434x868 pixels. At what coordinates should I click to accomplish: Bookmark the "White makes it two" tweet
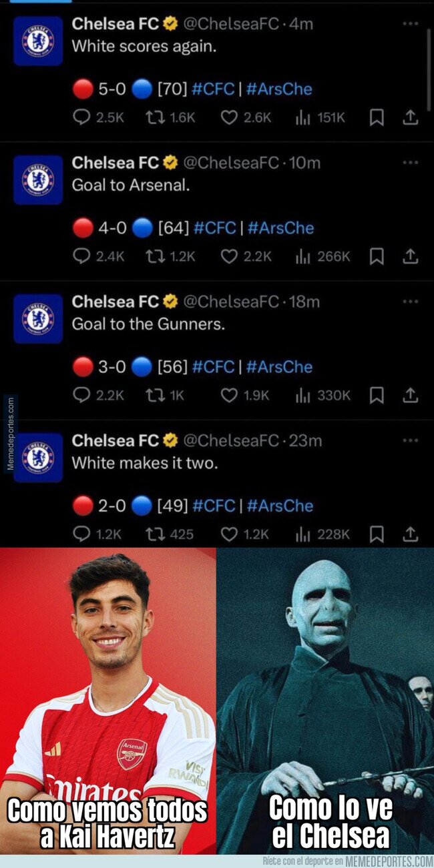(377, 534)
